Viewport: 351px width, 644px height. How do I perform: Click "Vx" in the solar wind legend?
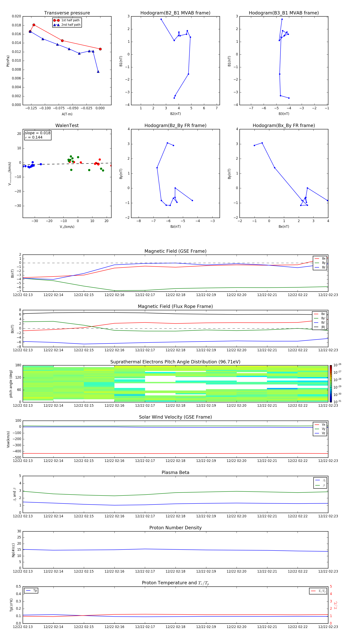click(324, 424)
